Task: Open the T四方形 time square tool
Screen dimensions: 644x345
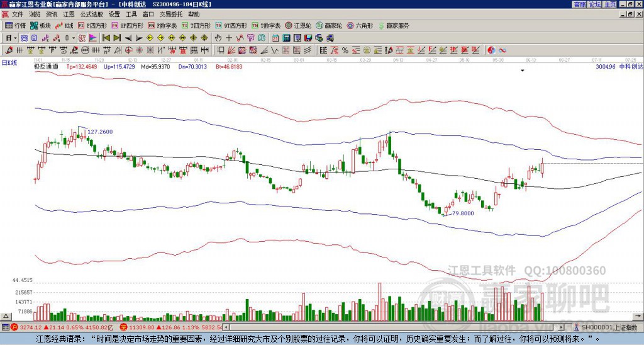Action: point(196,25)
